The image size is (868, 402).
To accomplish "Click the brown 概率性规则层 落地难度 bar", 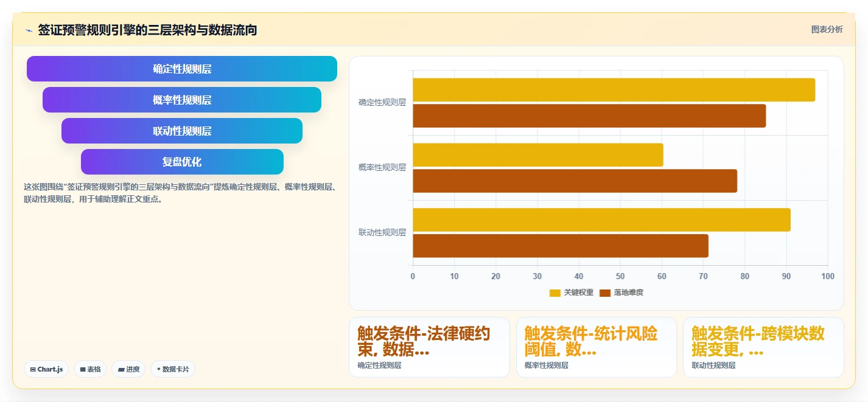I will (575, 181).
